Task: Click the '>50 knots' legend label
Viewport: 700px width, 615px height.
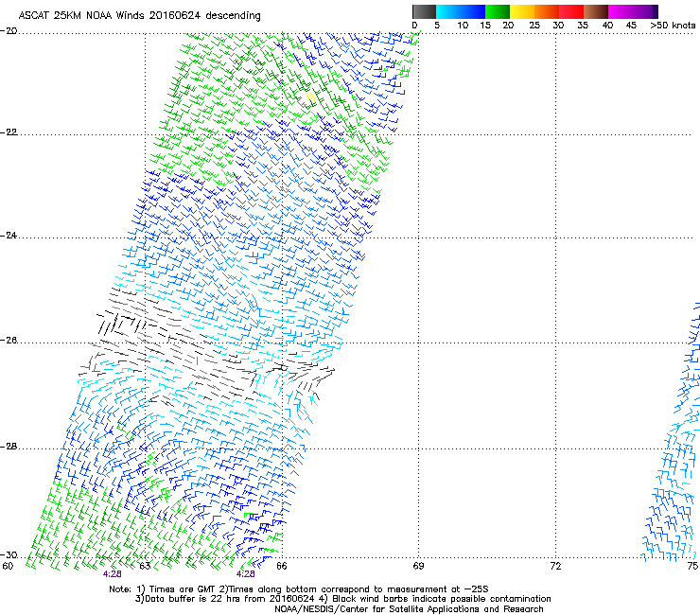Action: click(x=673, y=26)
